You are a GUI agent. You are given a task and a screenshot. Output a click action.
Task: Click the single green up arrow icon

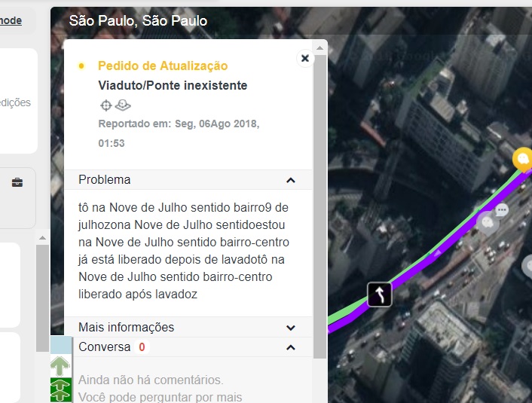coord(60,365)
